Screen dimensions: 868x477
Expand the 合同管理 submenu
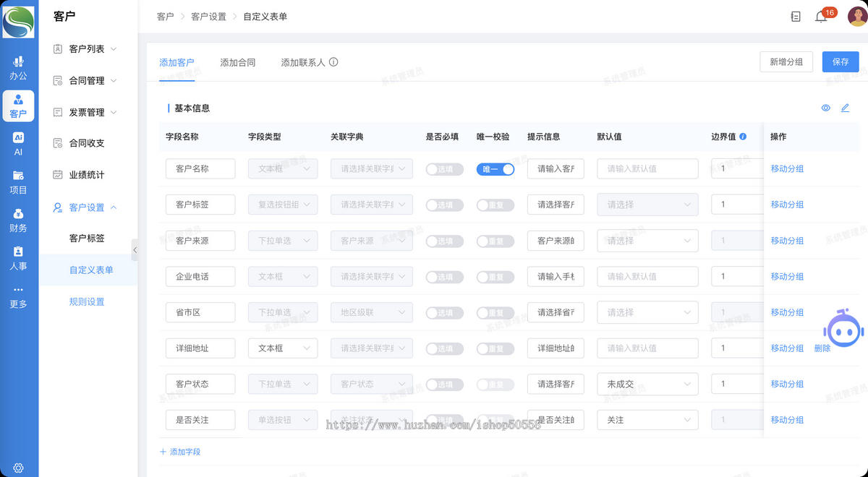[114, 81]
